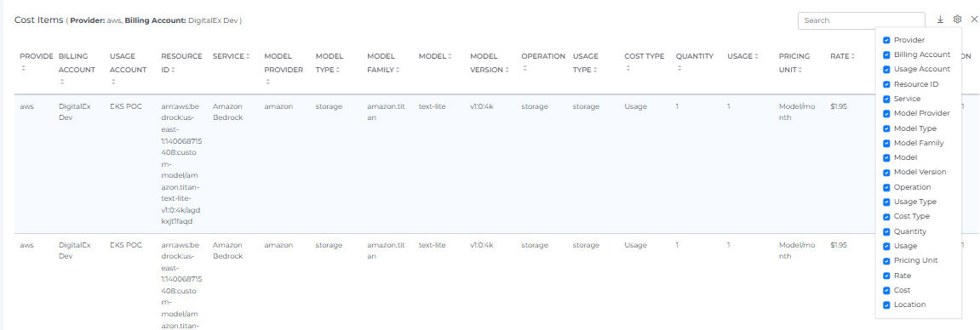Toggle the Cost column checkbox
This screenshot has width=980, height=330.
(886, 290)
